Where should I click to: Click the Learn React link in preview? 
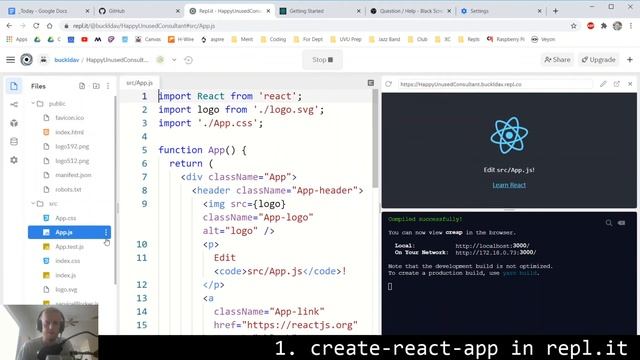point(509,185)
